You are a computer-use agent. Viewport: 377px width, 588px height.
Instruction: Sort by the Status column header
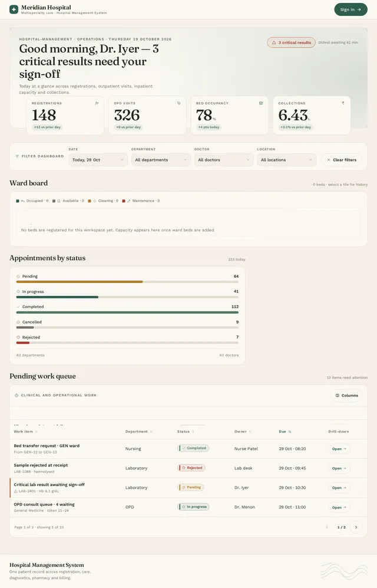click(x=186, y=432)
